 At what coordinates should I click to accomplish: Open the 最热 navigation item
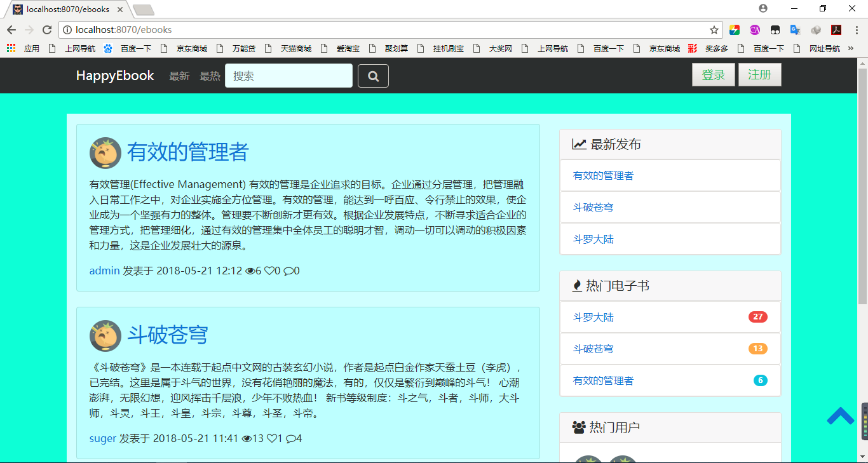click(x=210, y=76)
